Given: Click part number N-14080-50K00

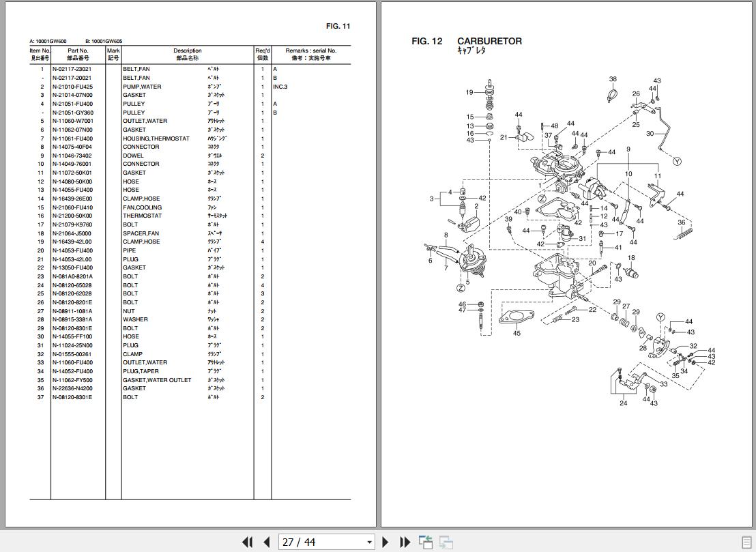Looking at the screenshot, I should click(72, 181).
